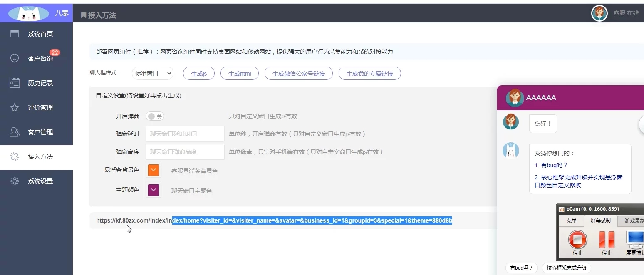Click the 生成微信公众号链接 button
This screenshot has height=275, width=644.
pyautogui.click(x=298, y=74)
